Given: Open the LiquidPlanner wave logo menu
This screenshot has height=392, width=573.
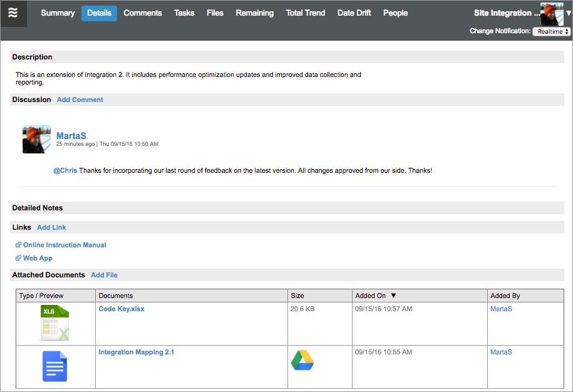Looking at the screenshot, I should [x=13, y=13].
